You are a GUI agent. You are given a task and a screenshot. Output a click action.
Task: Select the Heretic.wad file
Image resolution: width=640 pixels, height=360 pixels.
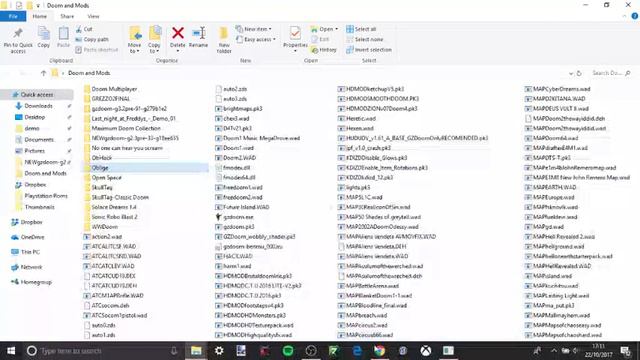click(357, 118)
